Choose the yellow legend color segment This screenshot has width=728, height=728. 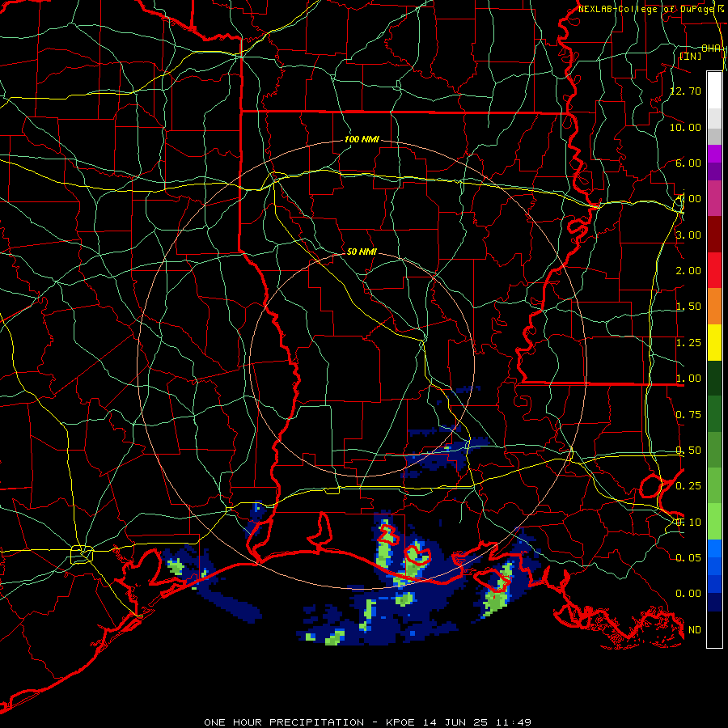714,342
